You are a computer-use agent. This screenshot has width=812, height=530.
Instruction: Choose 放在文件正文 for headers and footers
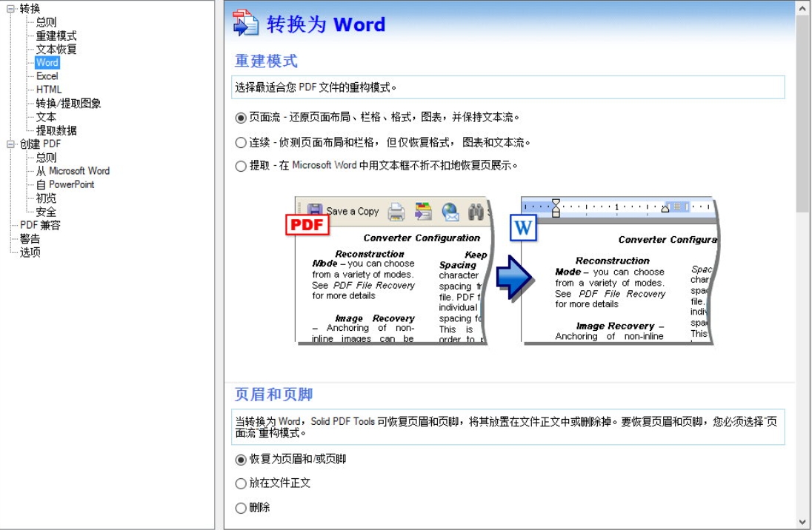coord(240,483)
